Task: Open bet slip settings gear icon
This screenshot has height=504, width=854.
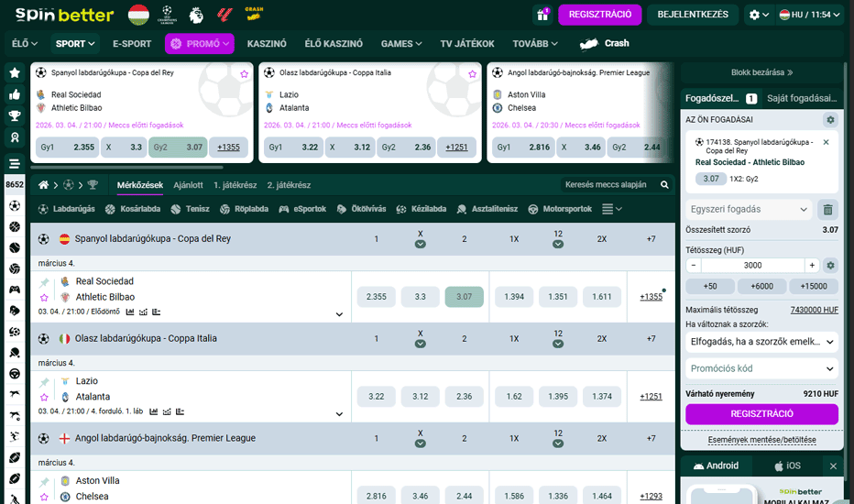Action: tap(830, 119)
